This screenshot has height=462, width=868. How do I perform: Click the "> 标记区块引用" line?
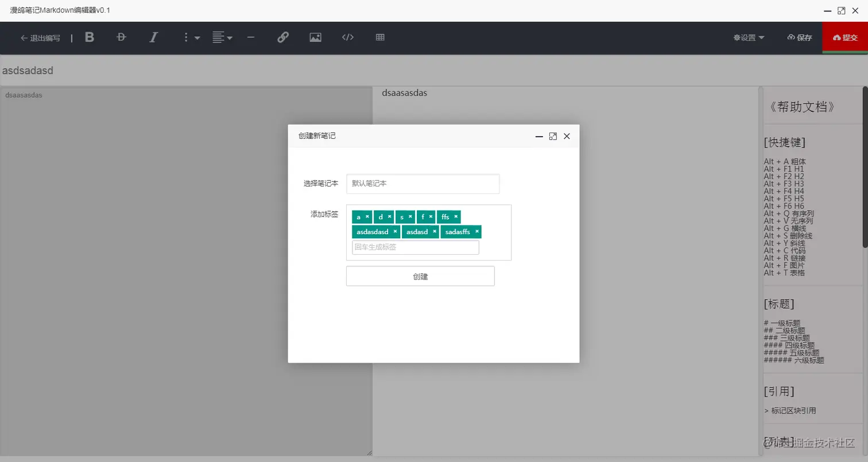[790, 410]
